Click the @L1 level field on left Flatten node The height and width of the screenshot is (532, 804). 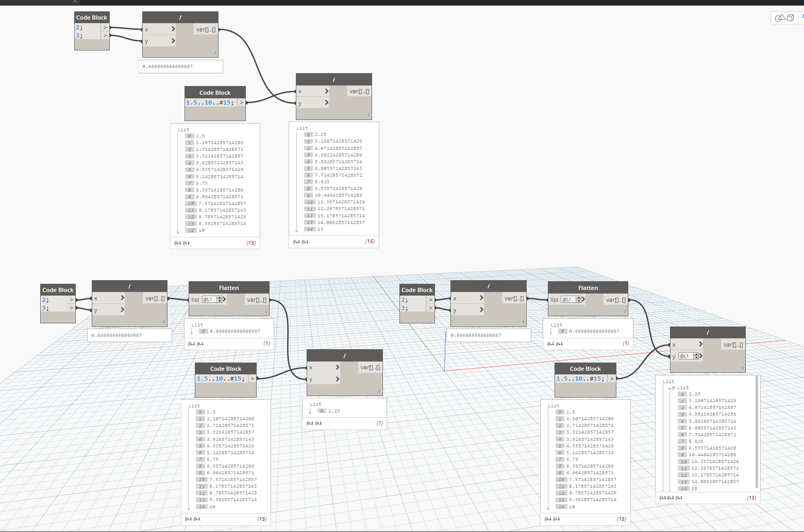point(208,299)
